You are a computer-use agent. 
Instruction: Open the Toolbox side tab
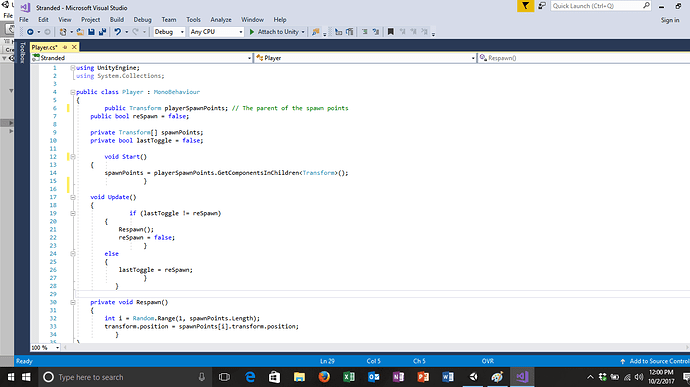22,53
